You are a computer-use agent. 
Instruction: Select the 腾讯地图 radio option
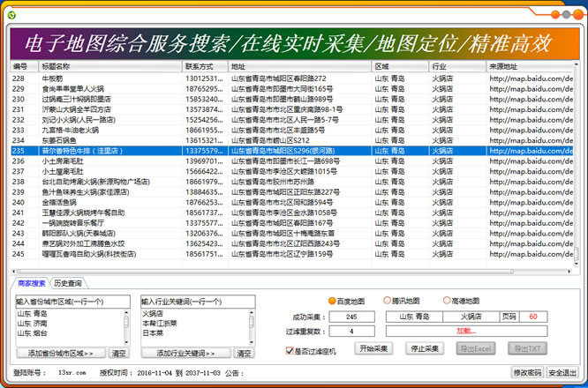pos(388,301)
